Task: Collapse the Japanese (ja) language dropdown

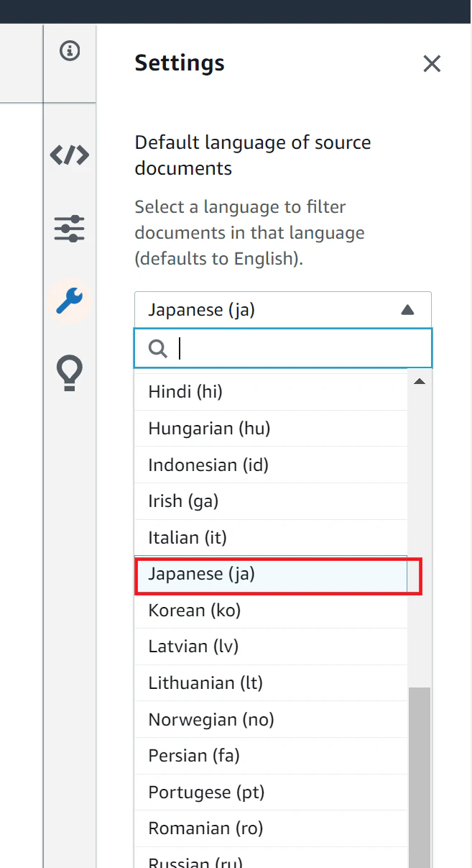Action: 283,310
